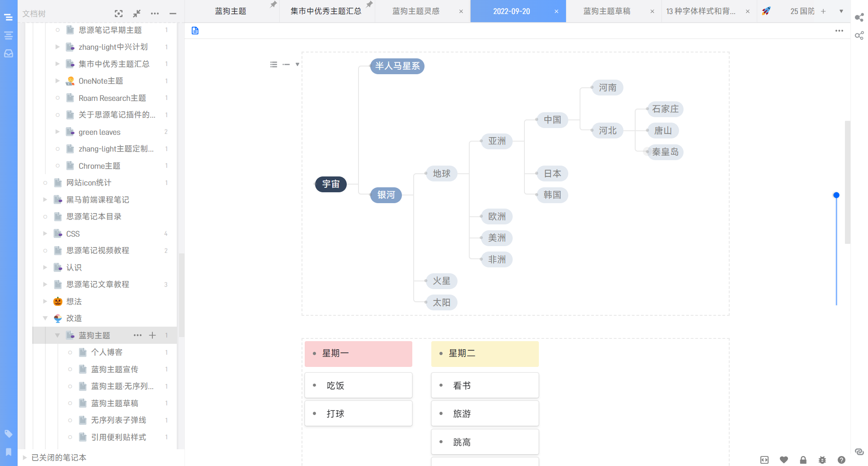Image resolution: width=868 pixels, height=466 pixels.
Task: Click the pin icon on 蓝狗主题 tab
Action: [273, 5]
